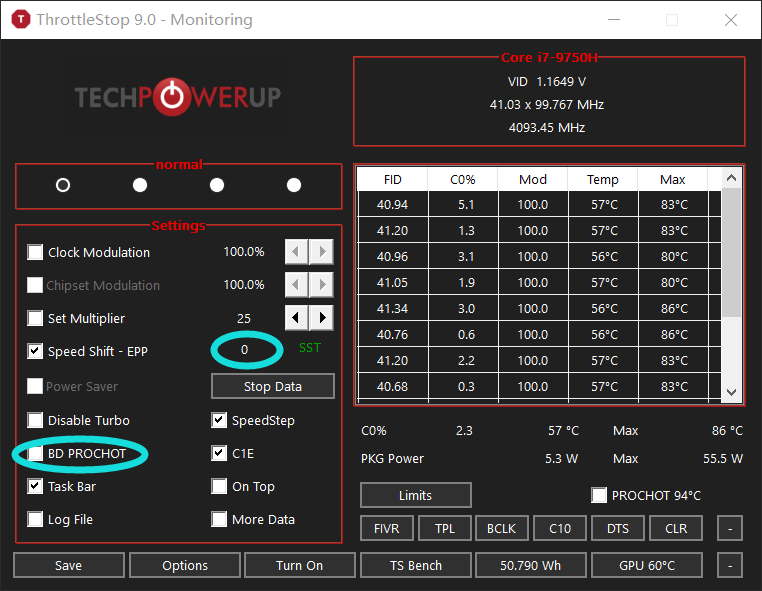Uncheck the SpeedStep option
This screenshot has width=762, height=591.
tap(219, 420)
